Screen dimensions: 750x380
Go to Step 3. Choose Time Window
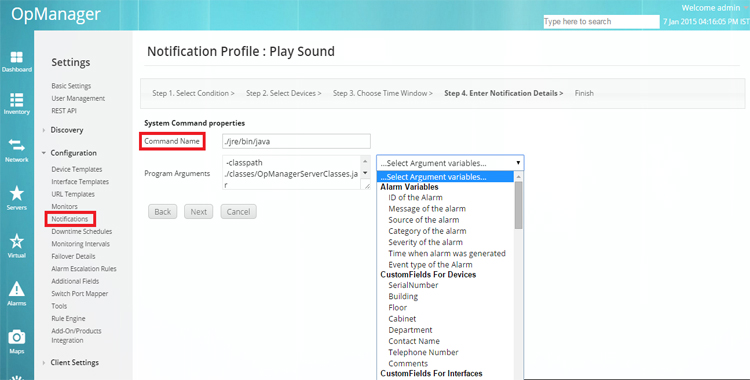point(383,93)
